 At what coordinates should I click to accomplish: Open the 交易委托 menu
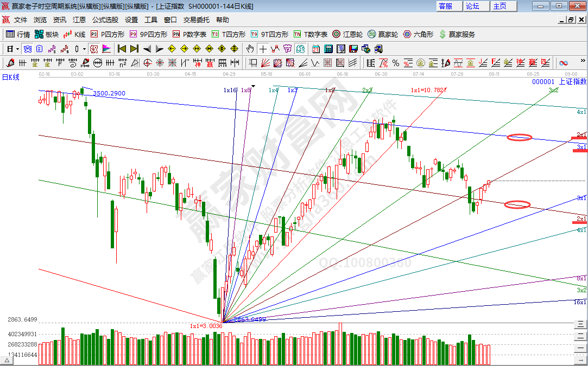pyautogui.click(x=196, y=20)
